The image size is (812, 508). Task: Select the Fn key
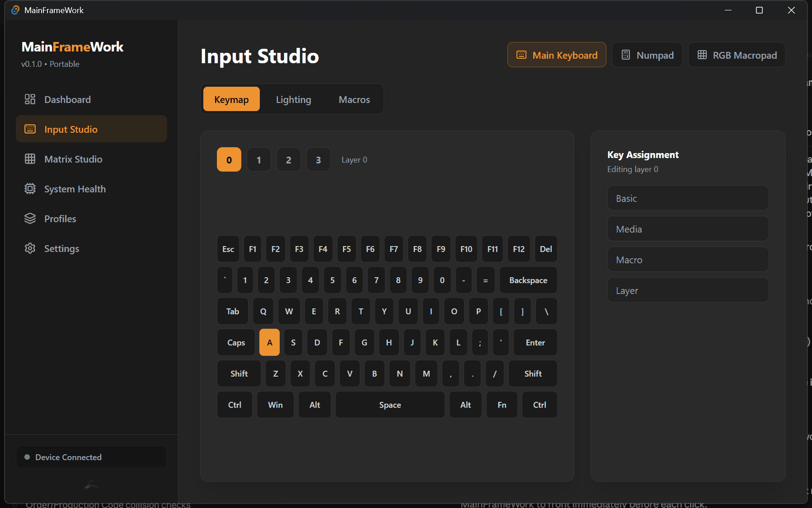click(502, 405)
